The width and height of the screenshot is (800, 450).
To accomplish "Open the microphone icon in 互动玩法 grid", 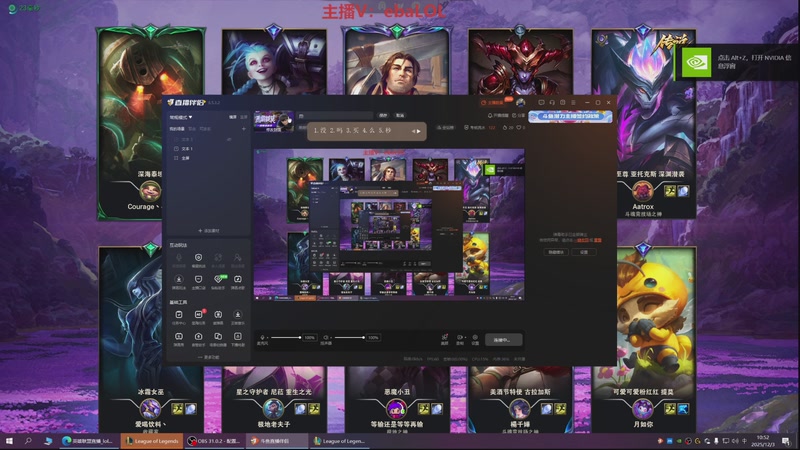I will coord(179,260).
